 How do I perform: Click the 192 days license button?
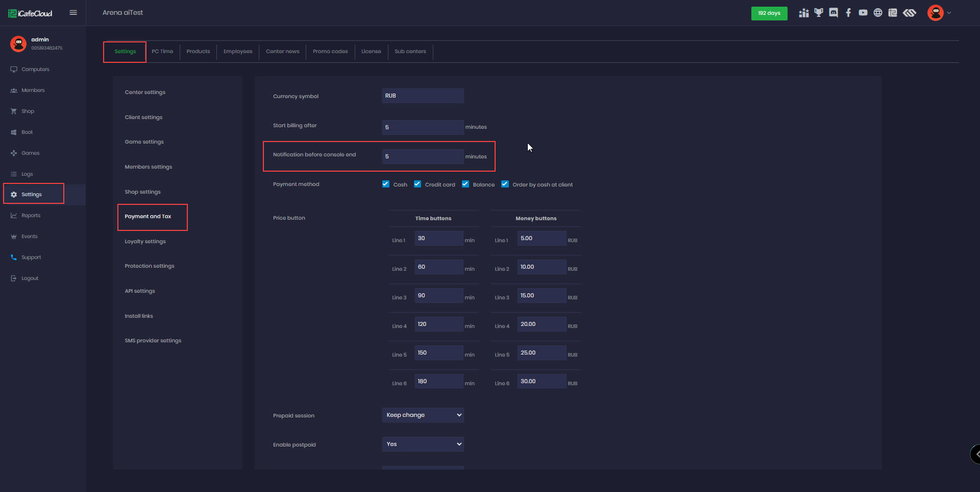tap(769, 13)
